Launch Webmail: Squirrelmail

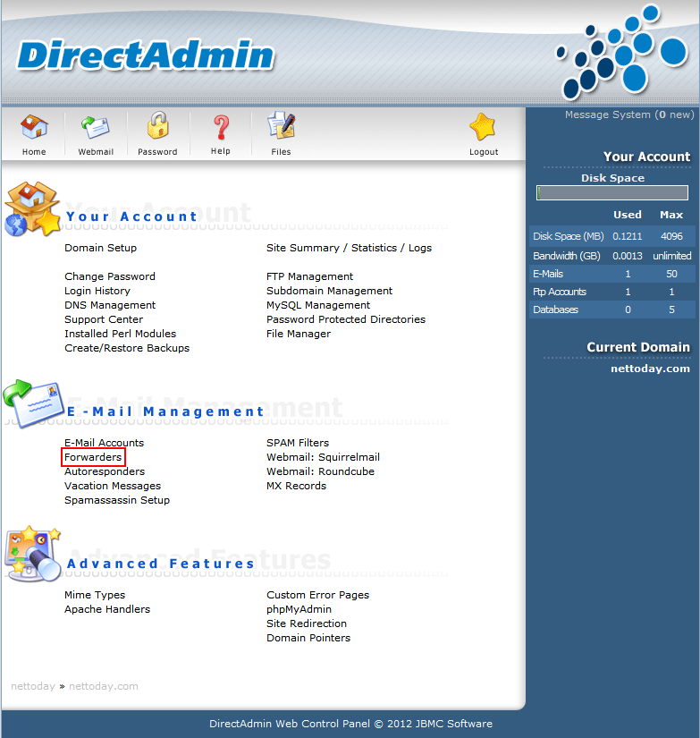(324, 457)
